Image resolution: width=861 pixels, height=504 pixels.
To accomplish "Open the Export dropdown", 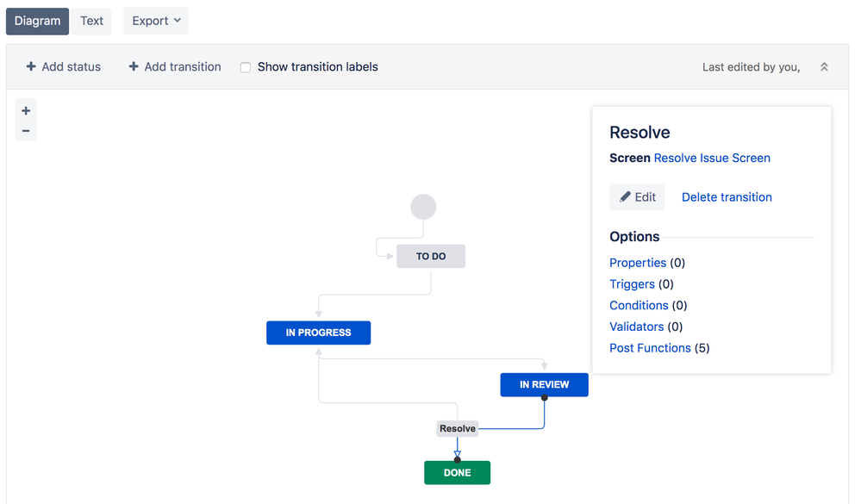I will click(155, 21).
